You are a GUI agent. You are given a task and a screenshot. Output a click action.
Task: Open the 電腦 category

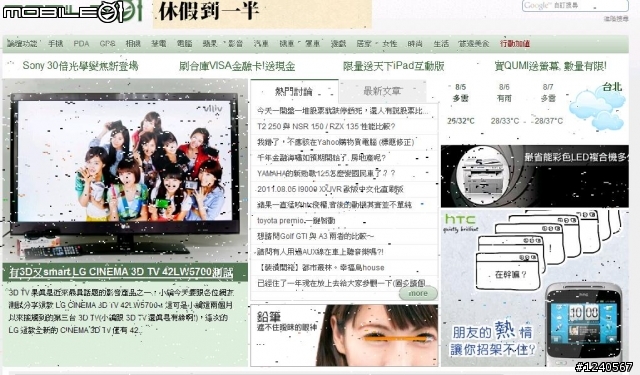(x=184, y=43)
